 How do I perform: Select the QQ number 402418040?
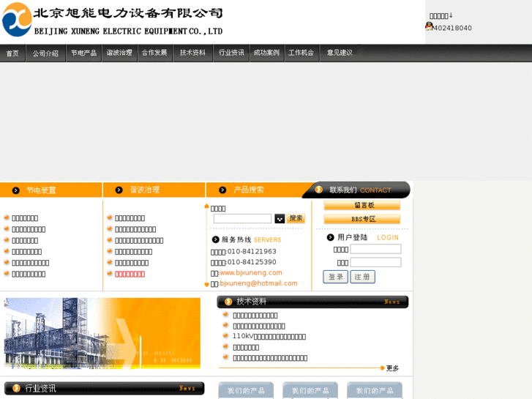(x=453, y=28)
